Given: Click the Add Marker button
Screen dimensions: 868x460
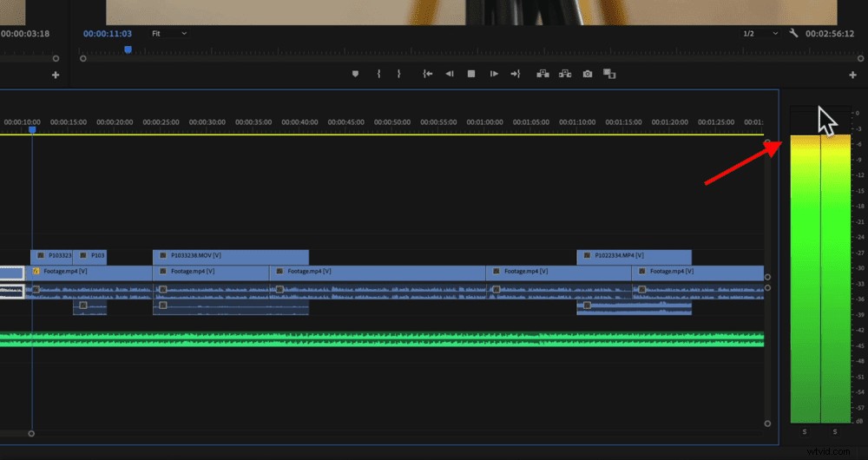Looking at the screenshot, I should (355, 74).
